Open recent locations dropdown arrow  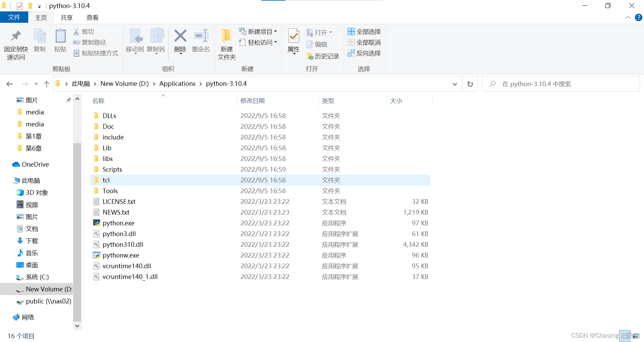[x=36, y=84]
